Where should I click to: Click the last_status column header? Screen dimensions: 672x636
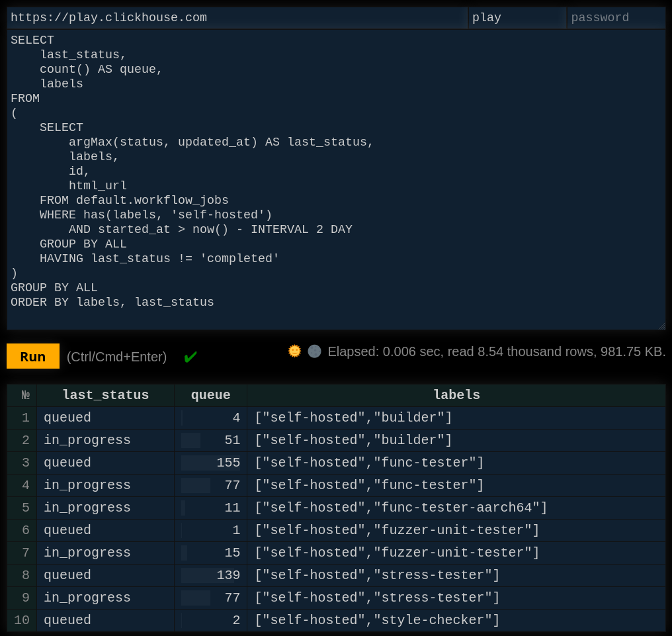[105, 395]
